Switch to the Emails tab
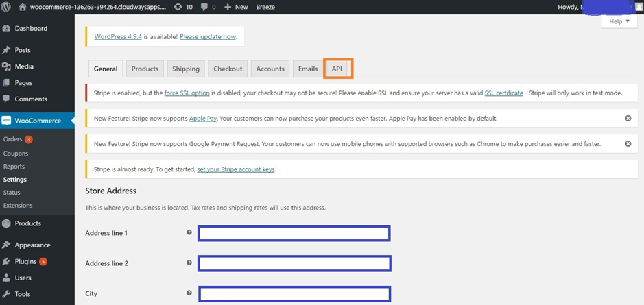 [308, 69]
